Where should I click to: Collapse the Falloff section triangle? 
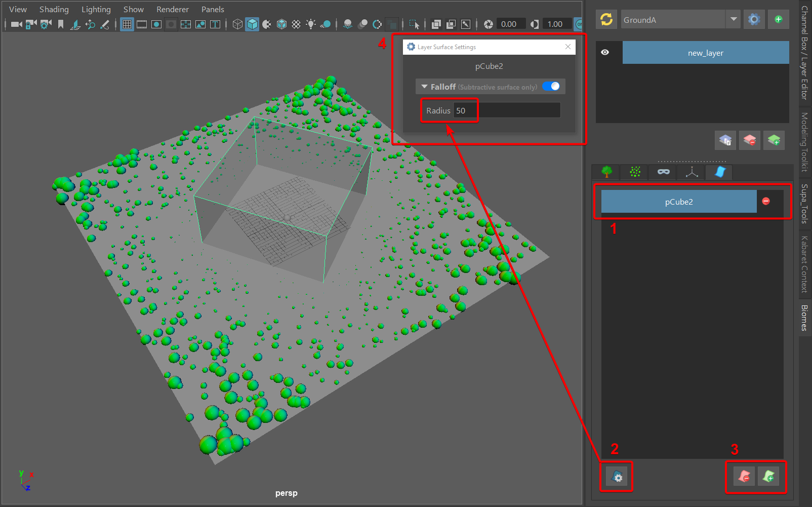tap(424, 87)
